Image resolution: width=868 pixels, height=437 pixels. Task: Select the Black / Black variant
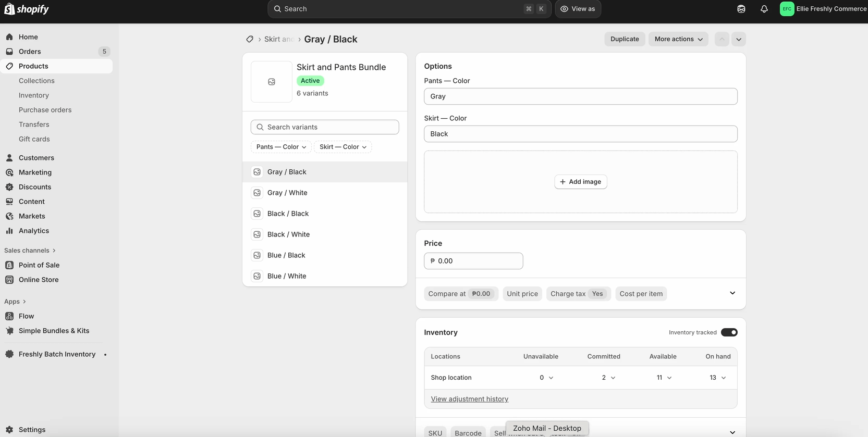(325, 214)
